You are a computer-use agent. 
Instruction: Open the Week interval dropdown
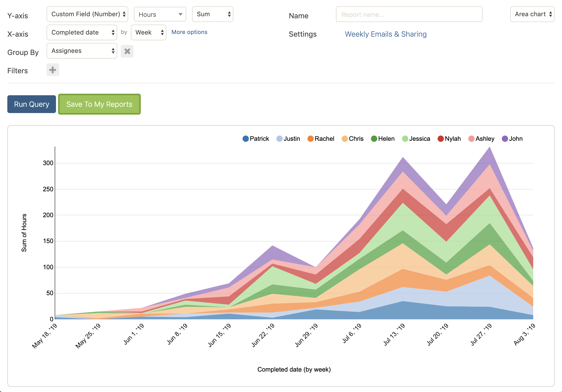(x=149, y=32)
